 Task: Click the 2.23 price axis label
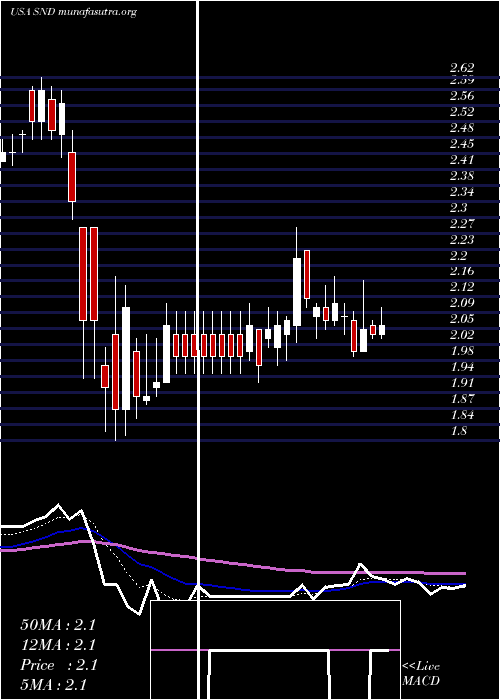pyautogui.click(x=462, y=240)
